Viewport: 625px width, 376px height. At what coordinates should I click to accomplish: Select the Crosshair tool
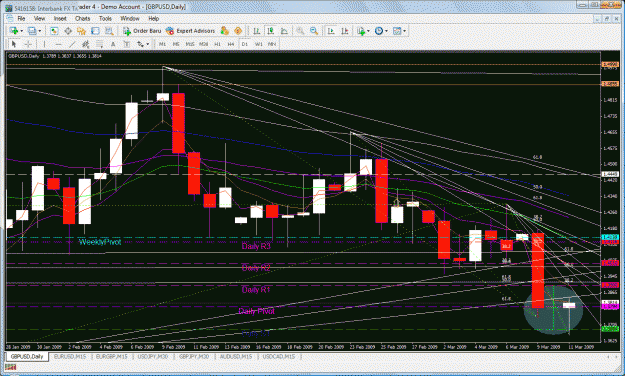coord(28,44)
